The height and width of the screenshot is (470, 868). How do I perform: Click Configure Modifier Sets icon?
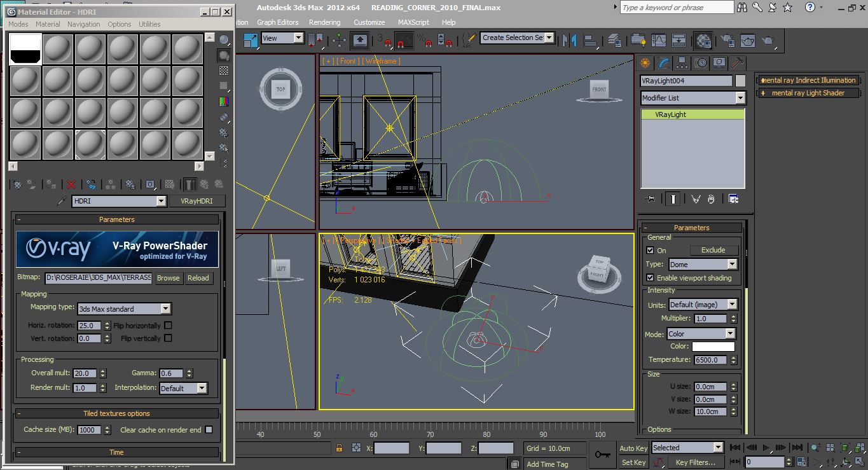(x=733, y=199)
